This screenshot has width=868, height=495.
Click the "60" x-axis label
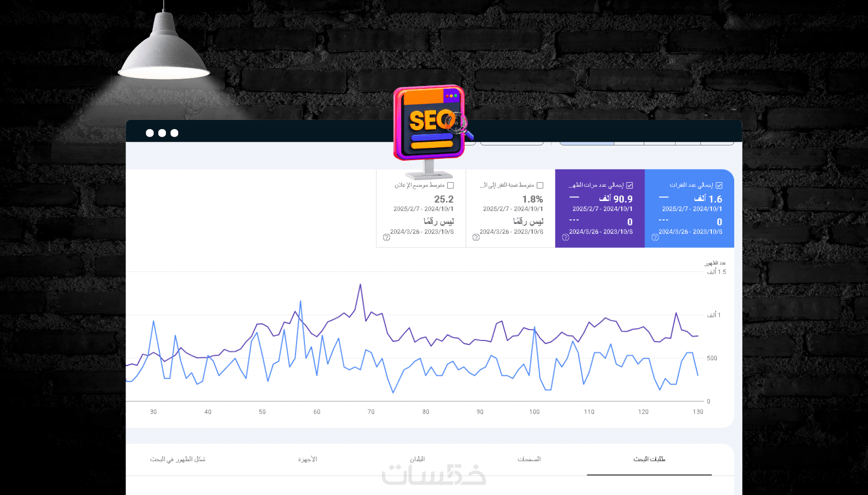(317, 412)
